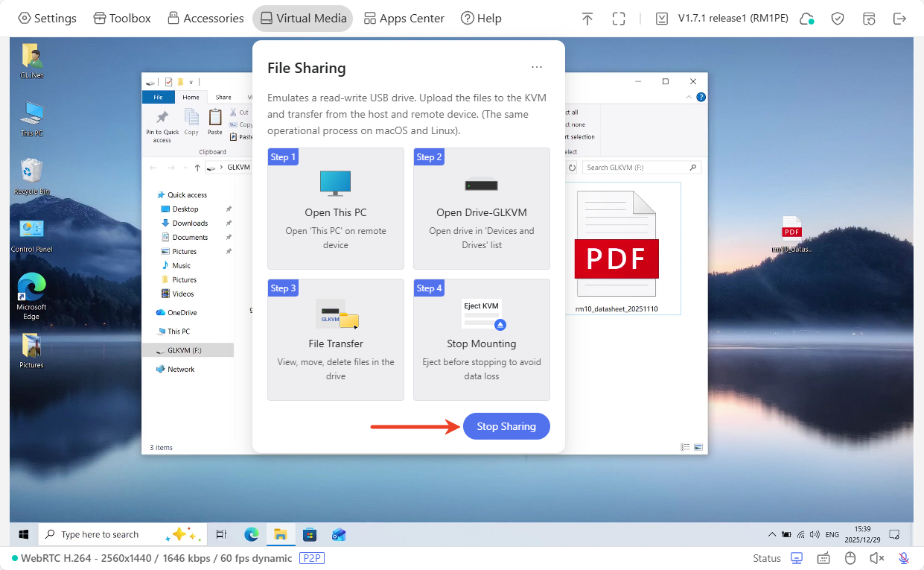Open the Apps Center tab
This screenshot has height=570, width=924.
tap(404, 19)
